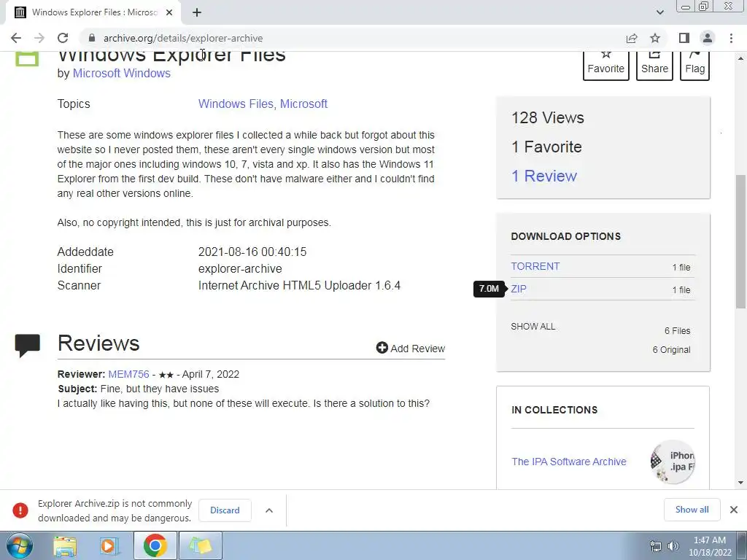This screenshot has height=560, width=747.
Task: Download the ZIP option
Action: tap(519, 289)
